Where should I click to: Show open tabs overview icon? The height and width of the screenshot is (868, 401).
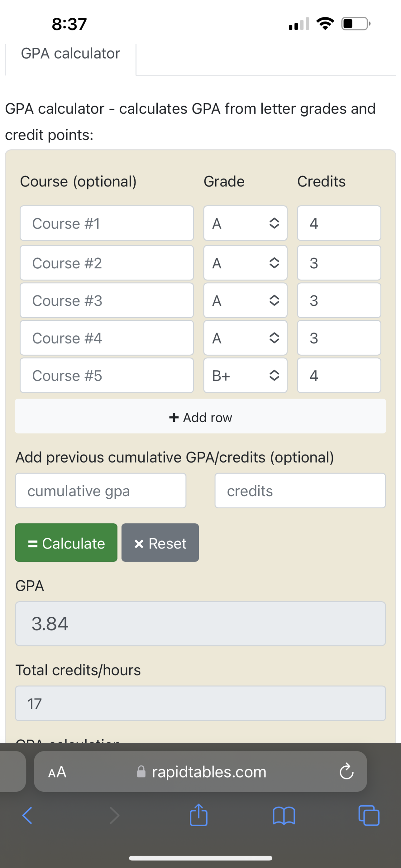[369, 815]
